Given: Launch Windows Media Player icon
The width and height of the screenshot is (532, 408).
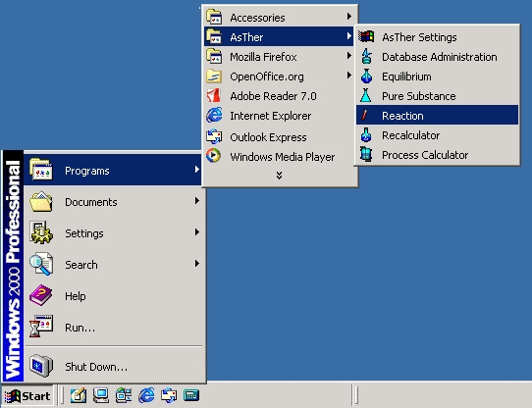Looking at the screenshot, I should pyautogui.click(x=214, y=156).
